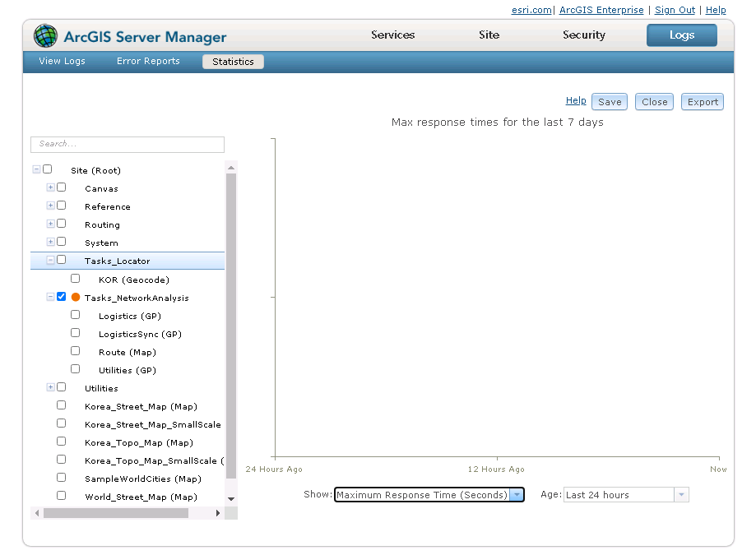The height and width of the screenshot is (555, 756).
Task: Select the Statistics subtab
Action: click(x=233, y=62)
